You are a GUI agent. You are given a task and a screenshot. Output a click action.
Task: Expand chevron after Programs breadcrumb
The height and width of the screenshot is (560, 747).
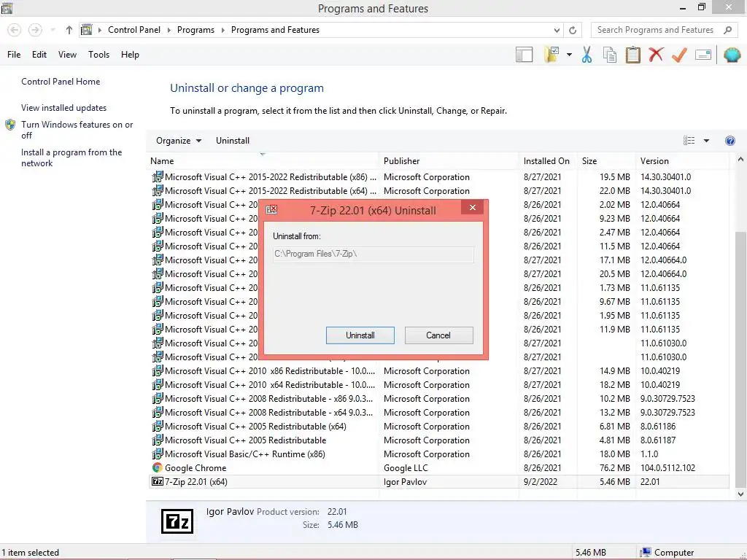[x=222, y=30]
